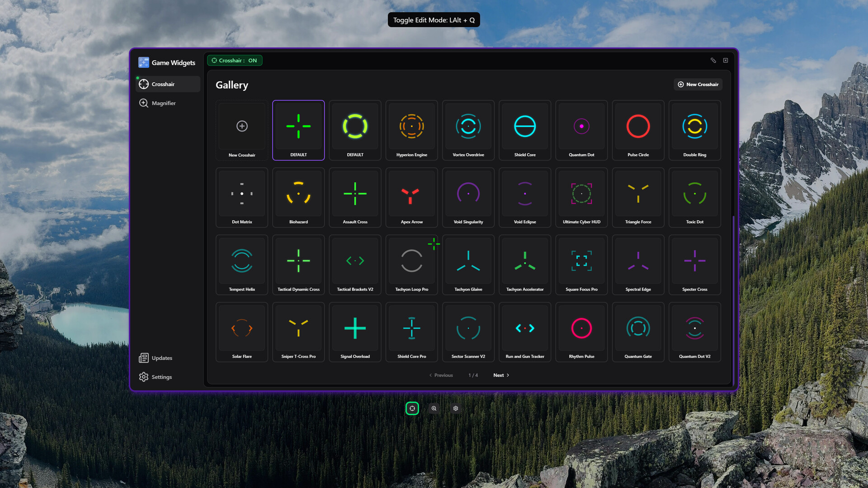Open settings gear in bottom toolbar
This screenshot has height=488, width=868.
click(456, 408)
